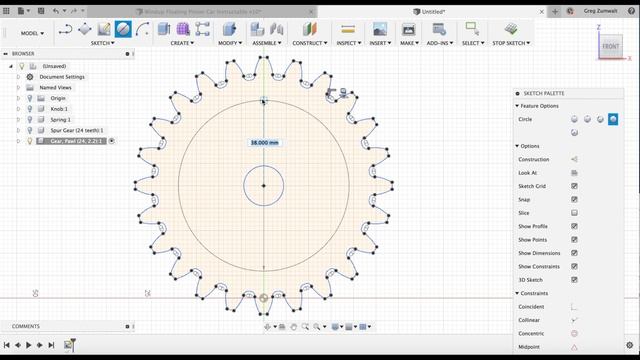Select the Line sketch tool

click(x=65, y=29)
